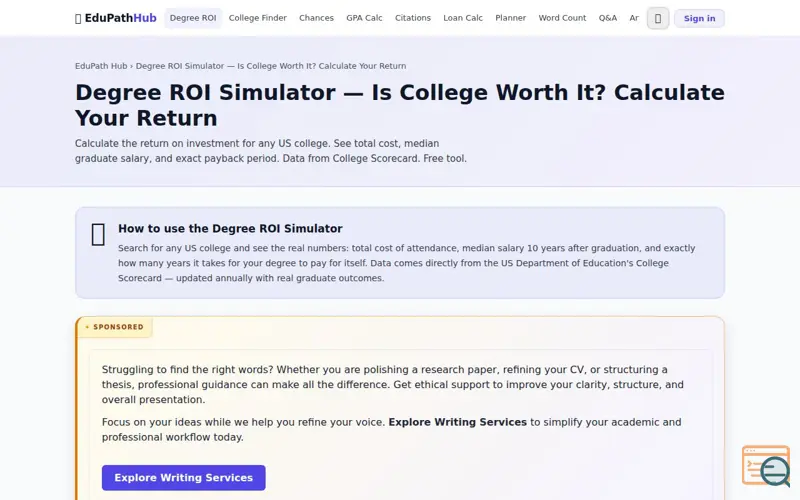Toggle the theme icon button beside Sign in
The width and height of the screenshot is (800, 500).
click(x=658, y=18)
